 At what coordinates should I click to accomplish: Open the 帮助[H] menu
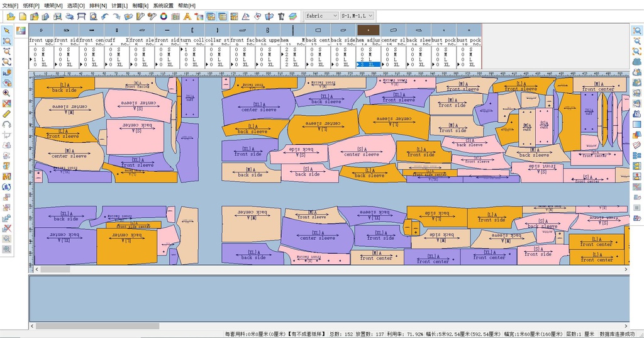pos(187,5)
